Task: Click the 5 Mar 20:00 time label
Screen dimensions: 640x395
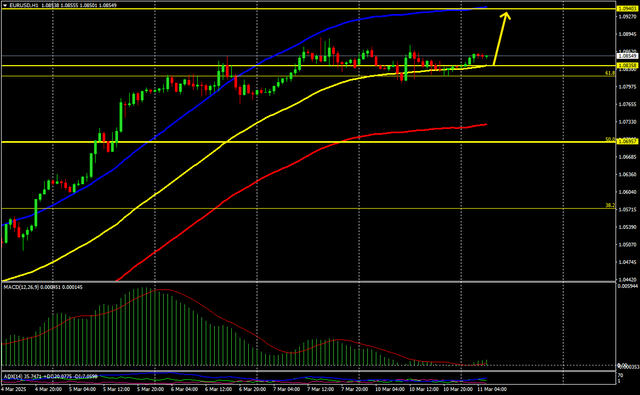Action: (x=150, y=389)
